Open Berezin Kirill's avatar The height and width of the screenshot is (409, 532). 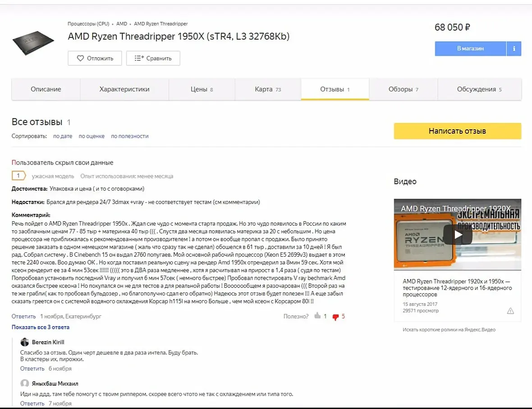click(x=24, y=342)
